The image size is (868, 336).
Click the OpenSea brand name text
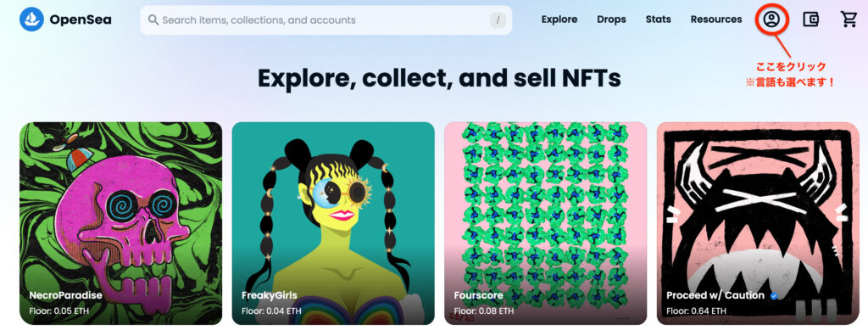(81, 20)
